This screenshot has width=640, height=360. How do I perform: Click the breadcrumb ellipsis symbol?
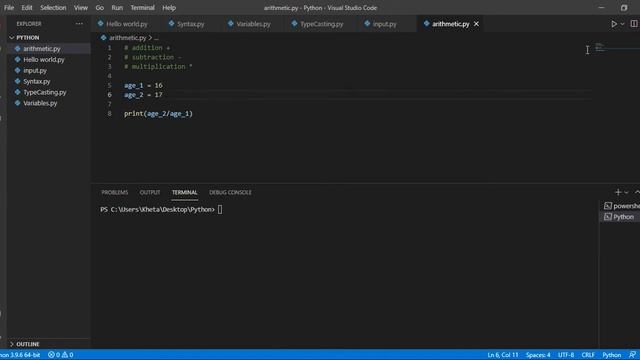(x=156, y=38)
